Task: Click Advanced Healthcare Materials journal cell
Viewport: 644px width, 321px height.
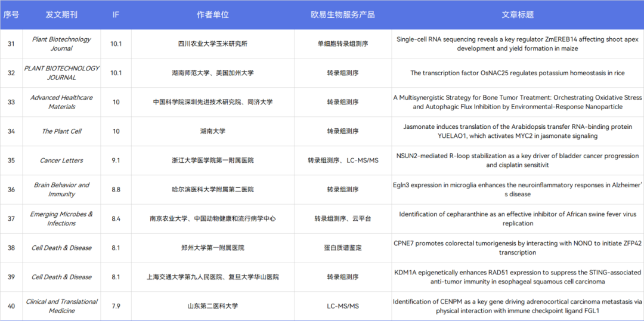Action: click(x=61, y=102)
